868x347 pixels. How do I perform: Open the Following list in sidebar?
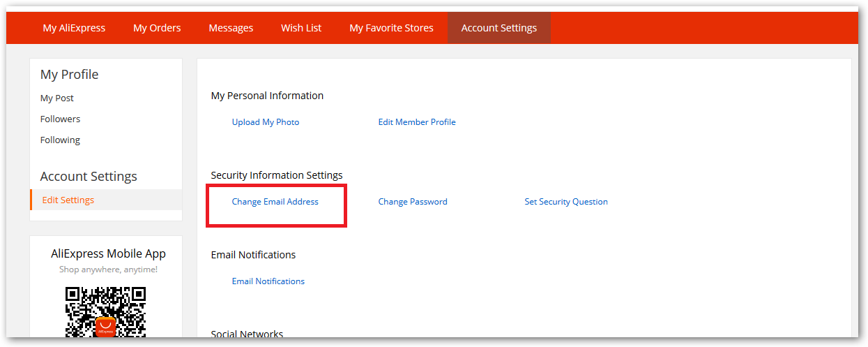tap(60, 140)
